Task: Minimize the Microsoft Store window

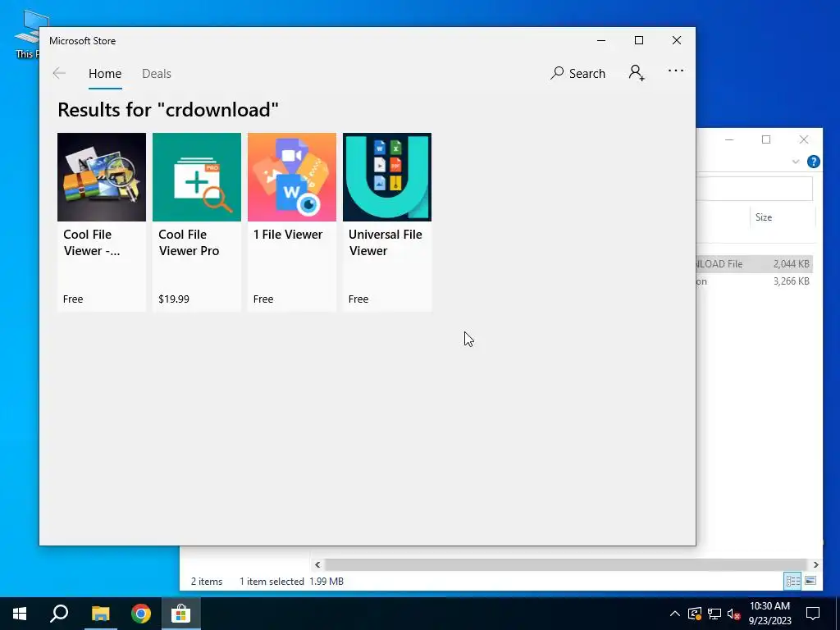Action: [601, 41]
